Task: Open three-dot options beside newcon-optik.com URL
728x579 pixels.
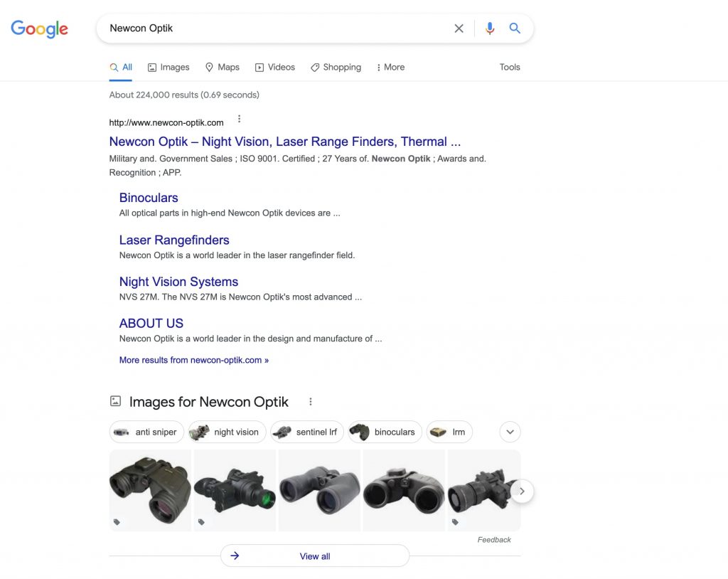Action: (x=239, y=119)
